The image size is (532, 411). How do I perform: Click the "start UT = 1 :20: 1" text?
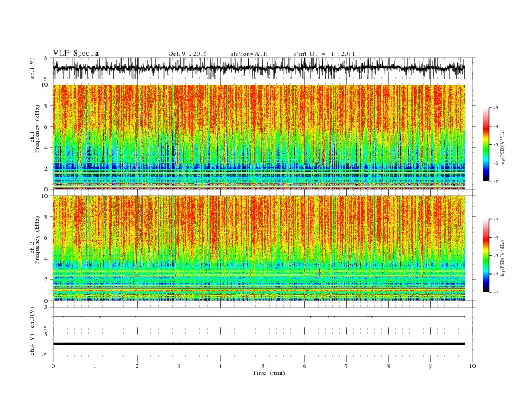tap(324, 54)
